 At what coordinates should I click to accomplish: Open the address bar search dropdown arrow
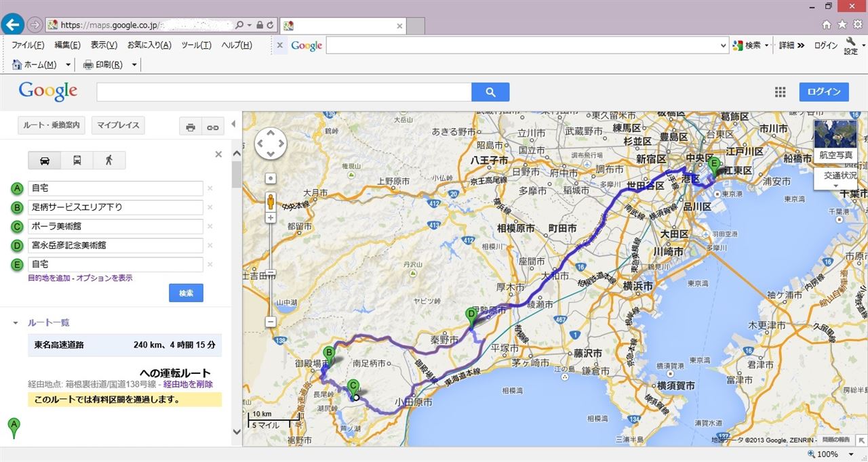(249, 25)
